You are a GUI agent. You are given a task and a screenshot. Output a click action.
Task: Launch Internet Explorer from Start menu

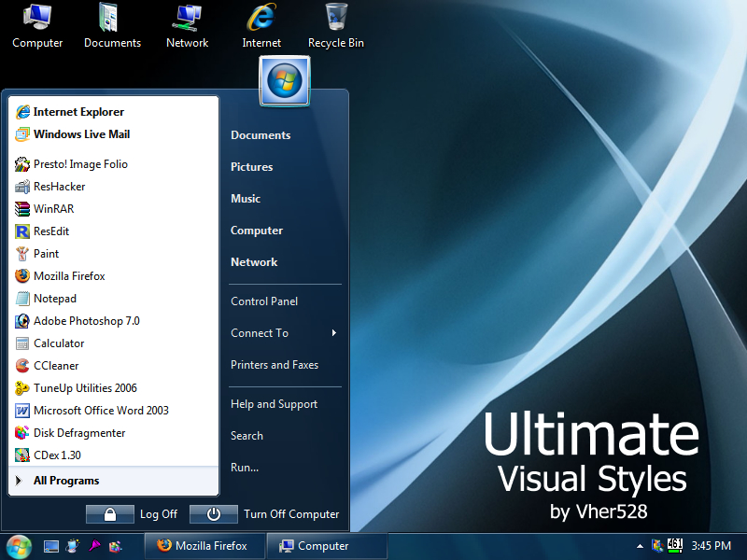tap(113, 112)
